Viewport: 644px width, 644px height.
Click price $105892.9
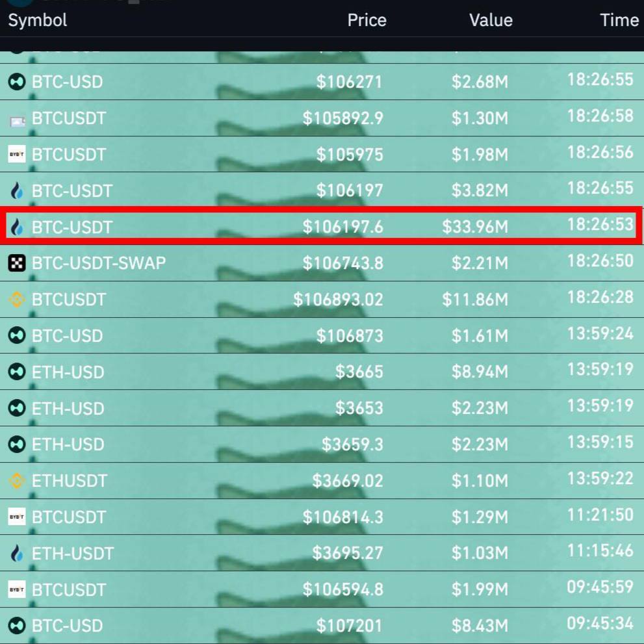click(x=343, y=118)
